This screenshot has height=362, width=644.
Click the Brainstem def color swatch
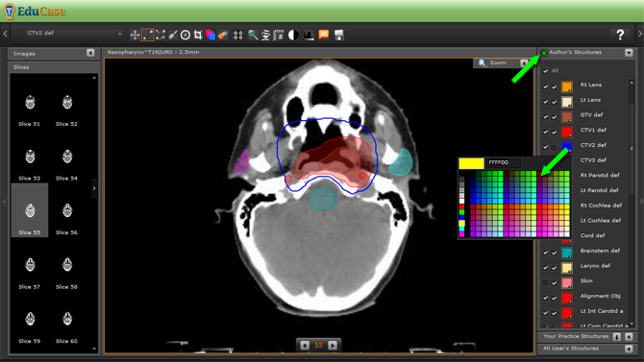567,253
